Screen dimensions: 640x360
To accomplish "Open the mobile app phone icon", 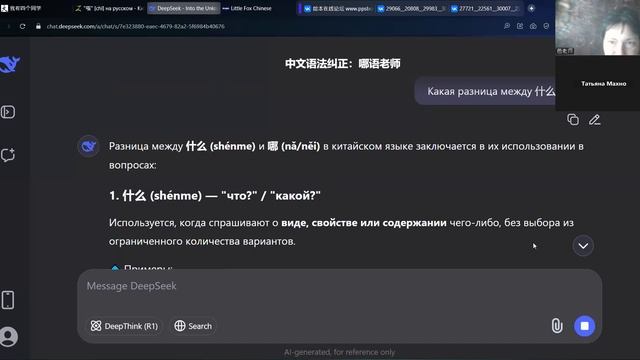I will (x=8, y=300).
